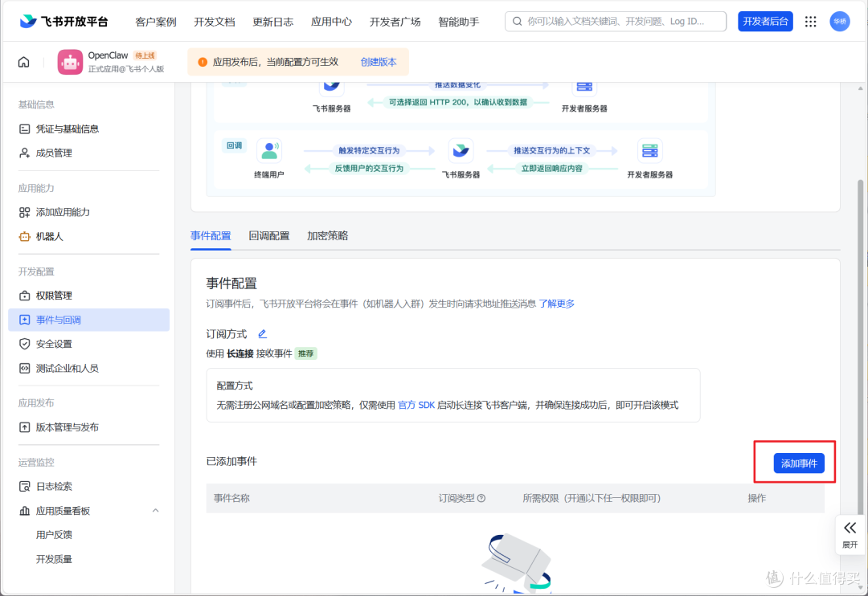Screen dimensions: 868x596
Task: Click the 版本管理与发布 upload icon
Action: [24, 427]
